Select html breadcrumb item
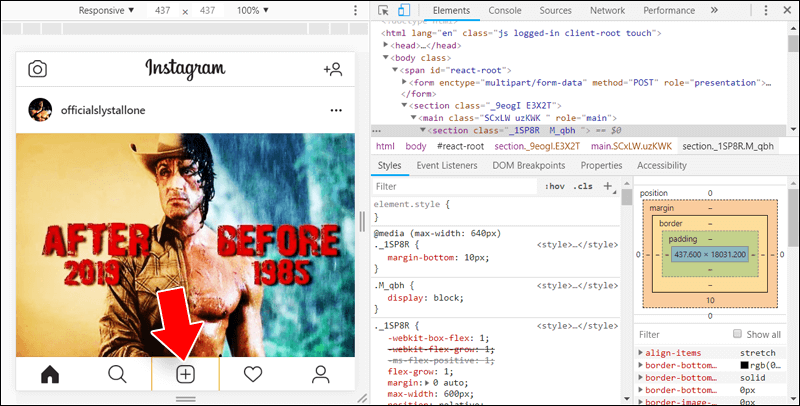Viewport: 800px width, 406px height. coord(385,146)
